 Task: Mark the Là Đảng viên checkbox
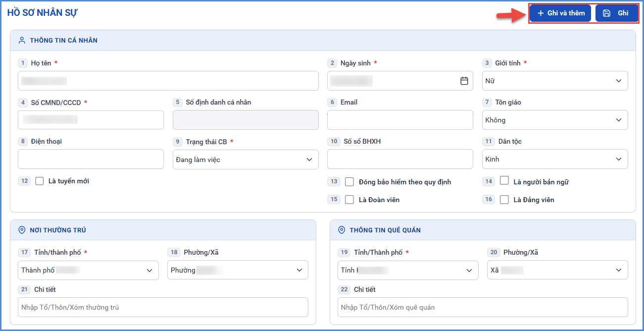pyautogui.click(x=504, y=200)
